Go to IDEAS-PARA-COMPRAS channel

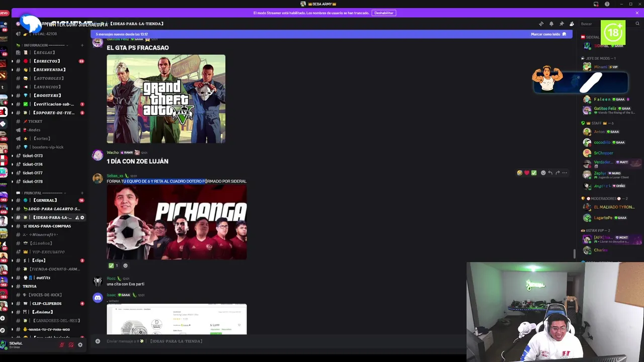pyautogui.click(x=50, y=226)
